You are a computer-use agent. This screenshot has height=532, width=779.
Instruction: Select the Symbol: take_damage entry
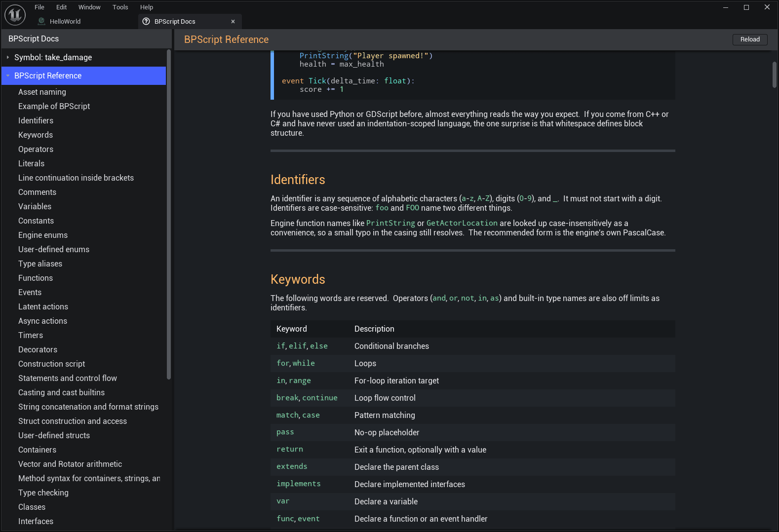[53, 57]
